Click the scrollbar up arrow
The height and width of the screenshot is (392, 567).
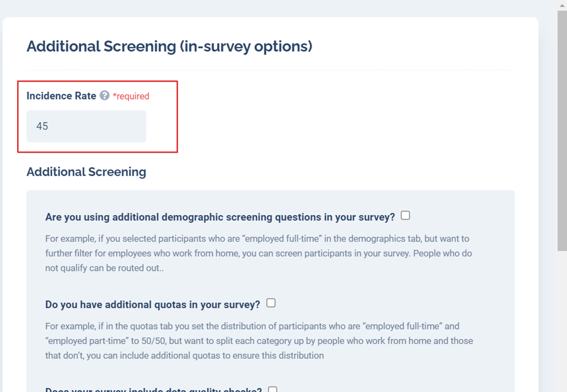pyautogui.click(x=562, y=5)
